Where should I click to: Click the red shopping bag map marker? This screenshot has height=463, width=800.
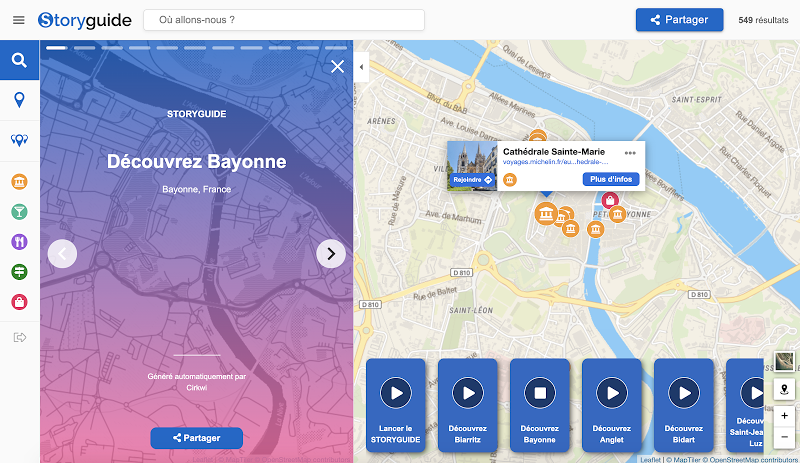610,200
